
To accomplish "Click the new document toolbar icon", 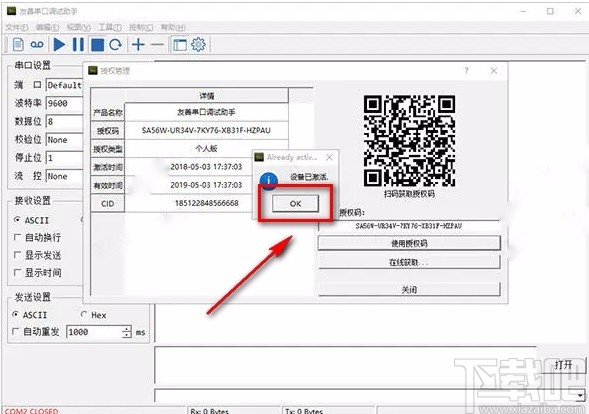I will click(x=18, y=44).
